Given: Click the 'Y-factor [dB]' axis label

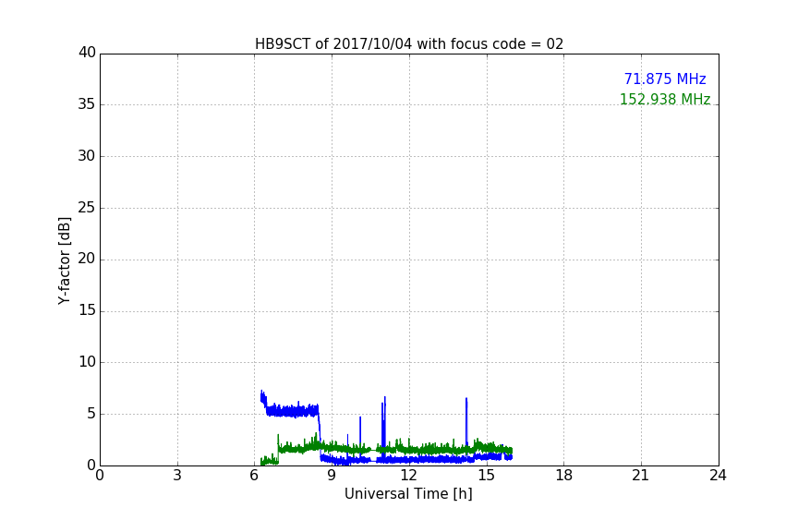Looking at the screenshot, I should [x=64, y=260].
